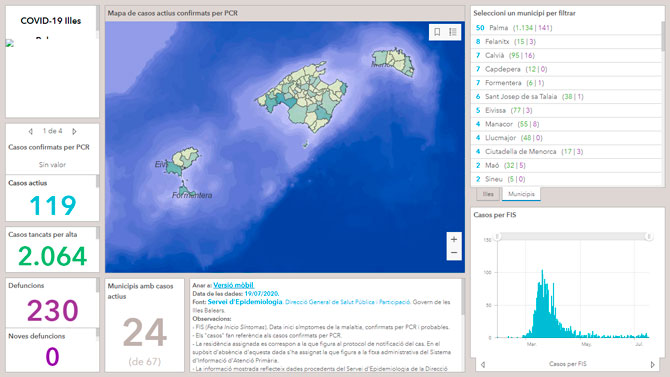670x377 pixels.
Task: Zoom in on the map
Action: pyautogui.click(x=454, y=239)
